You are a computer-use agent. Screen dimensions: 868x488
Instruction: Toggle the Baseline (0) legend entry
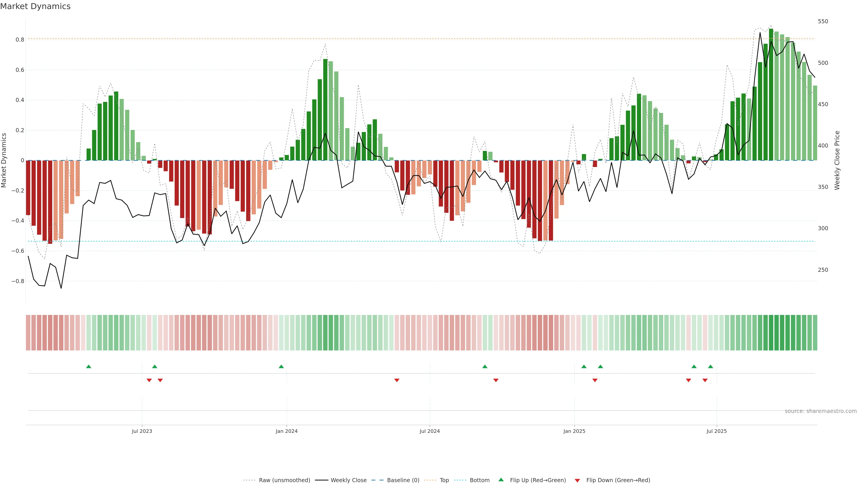coord(403,480)
